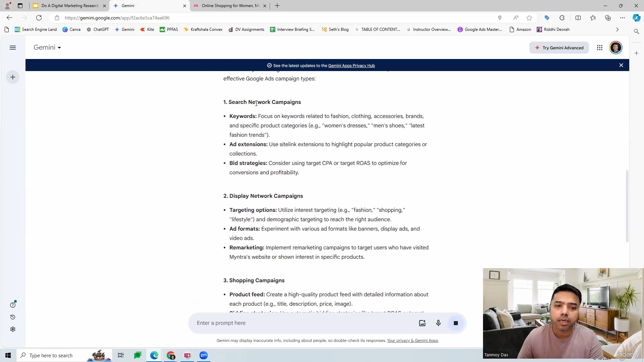Open the split screen icon in toolbar

click(x=578, y=18)
